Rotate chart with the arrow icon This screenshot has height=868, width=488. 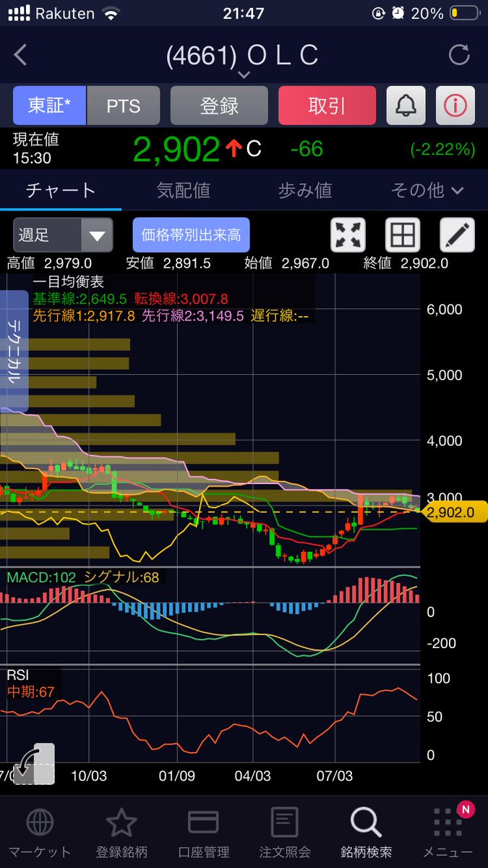click(x=33, y=763)
